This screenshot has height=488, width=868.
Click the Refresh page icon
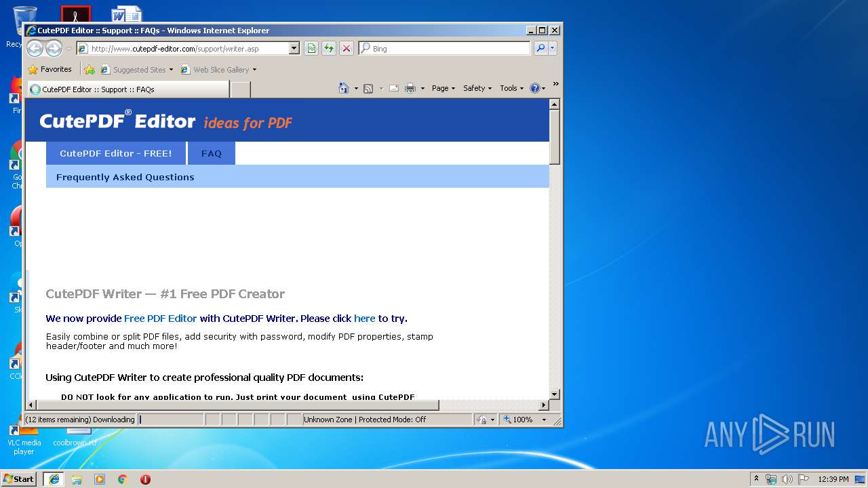(x=329, y=48)
